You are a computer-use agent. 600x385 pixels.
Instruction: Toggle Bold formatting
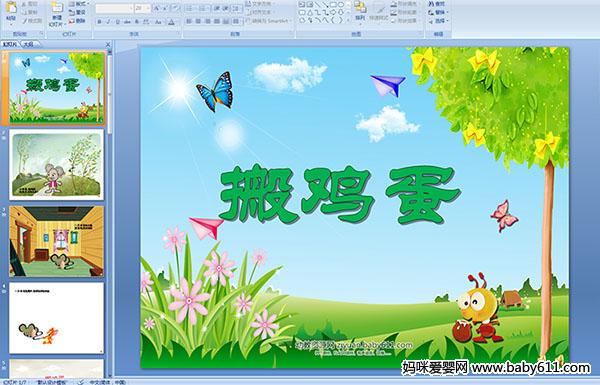[x=99, y=22]
